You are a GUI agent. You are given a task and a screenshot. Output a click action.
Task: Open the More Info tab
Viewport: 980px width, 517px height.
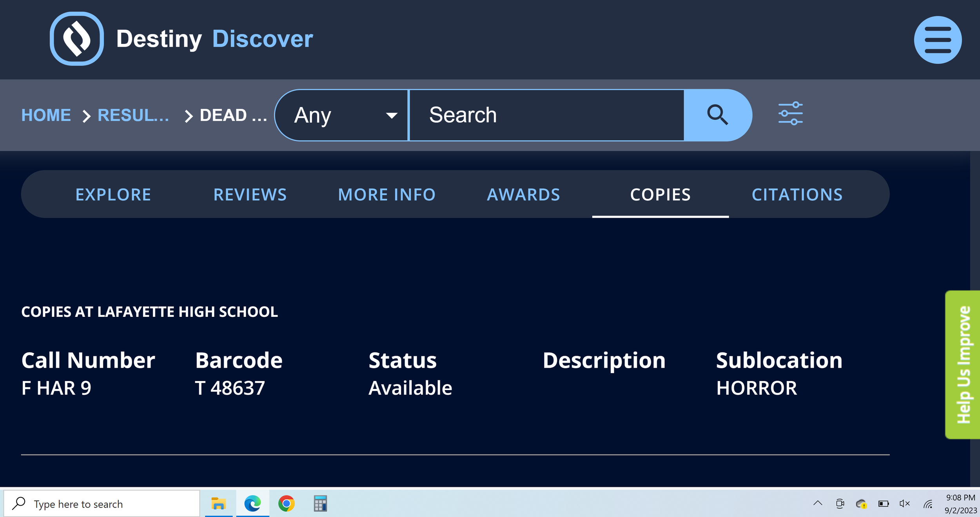click(387, 195)
